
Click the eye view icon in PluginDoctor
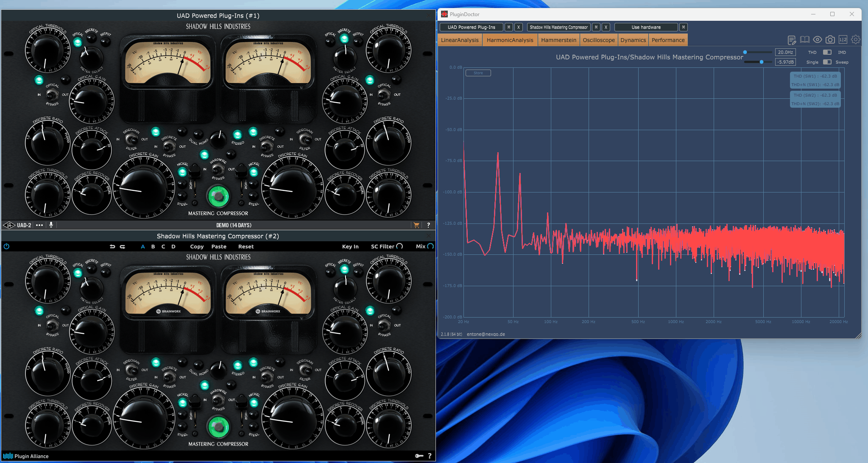point(818,39)
